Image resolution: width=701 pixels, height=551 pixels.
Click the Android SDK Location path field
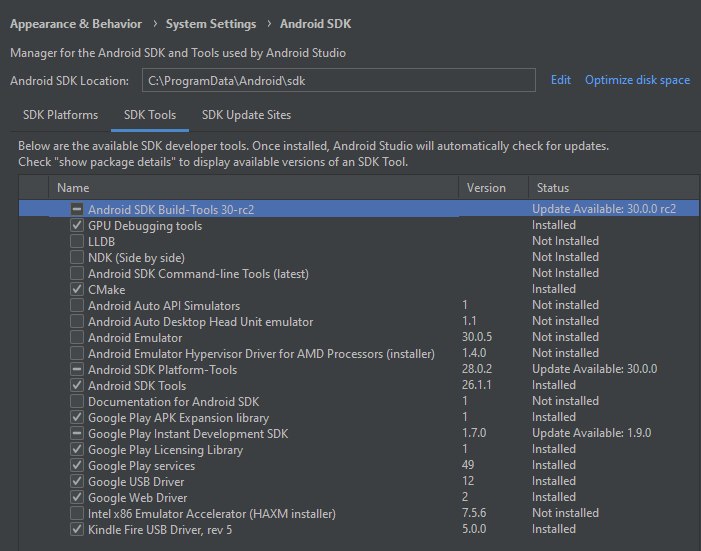tap(339, 80)
